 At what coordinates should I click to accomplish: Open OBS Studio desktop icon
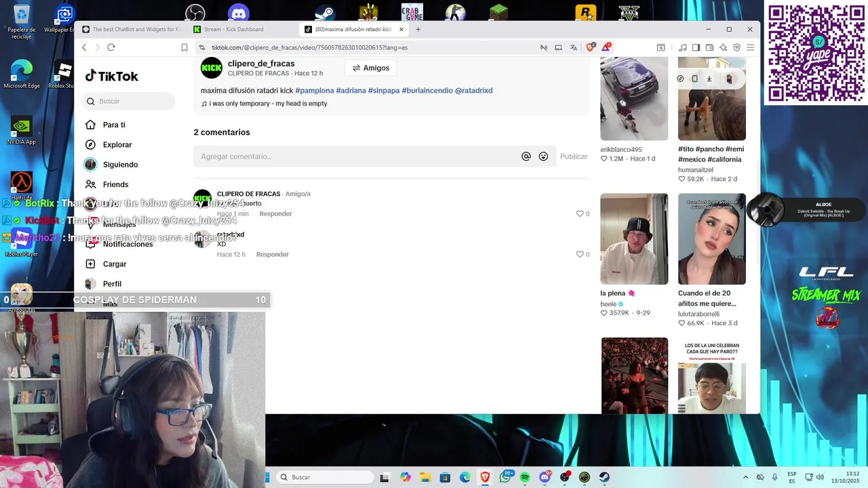[195, 12]
